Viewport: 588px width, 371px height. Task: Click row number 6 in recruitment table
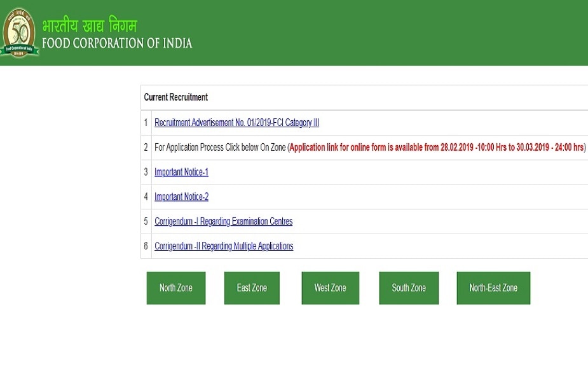pyautogui.click(x=146, y=246)
